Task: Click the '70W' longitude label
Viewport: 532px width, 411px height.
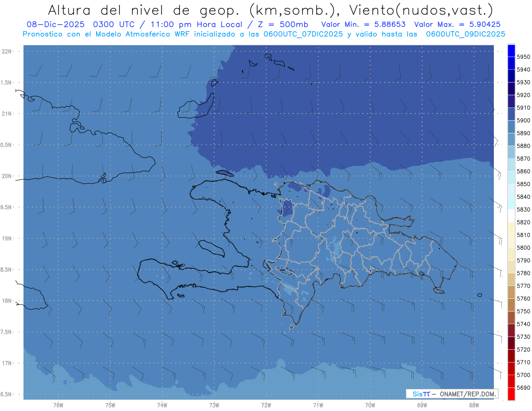Action: (x=370, y=405)
